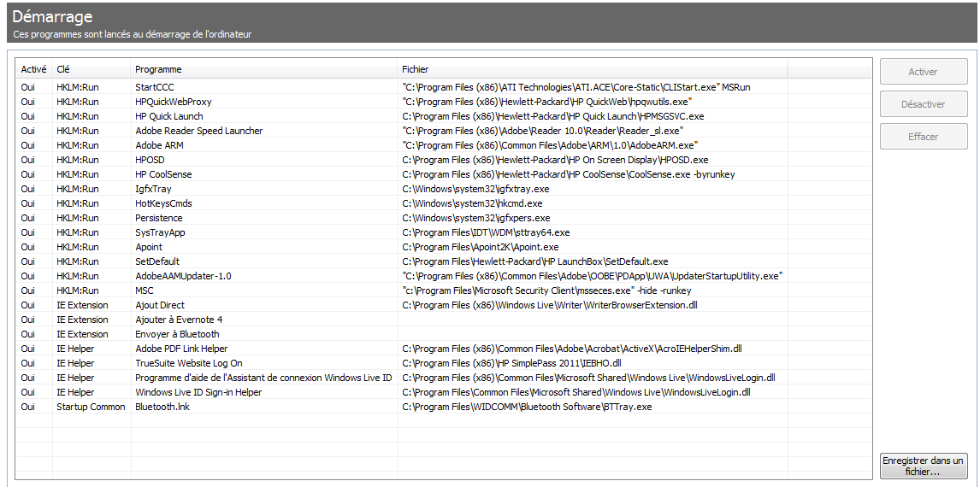
Task: Sort list by Activé column header
Action: pyautogui.click(x=33, y=69)
